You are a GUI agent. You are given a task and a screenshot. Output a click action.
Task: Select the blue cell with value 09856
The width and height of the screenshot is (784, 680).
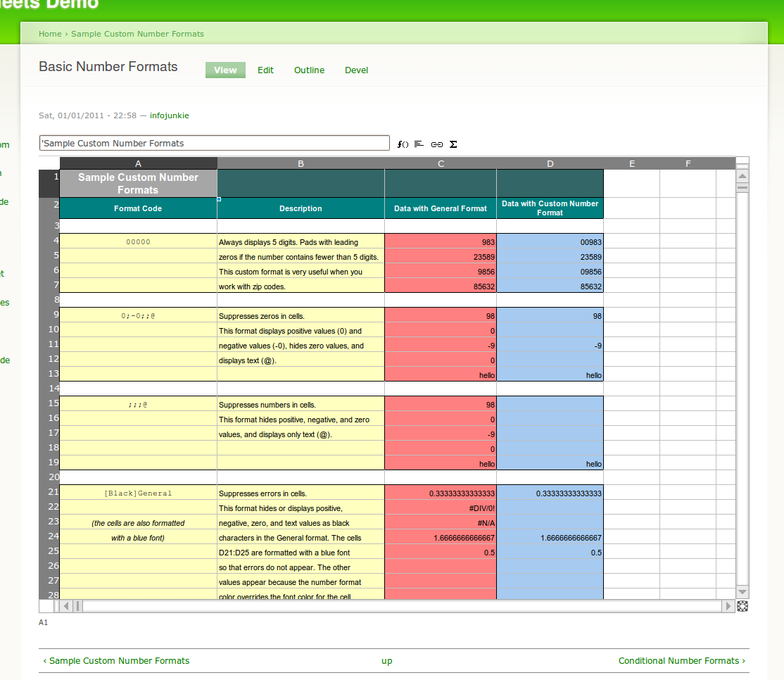[550, 272]
